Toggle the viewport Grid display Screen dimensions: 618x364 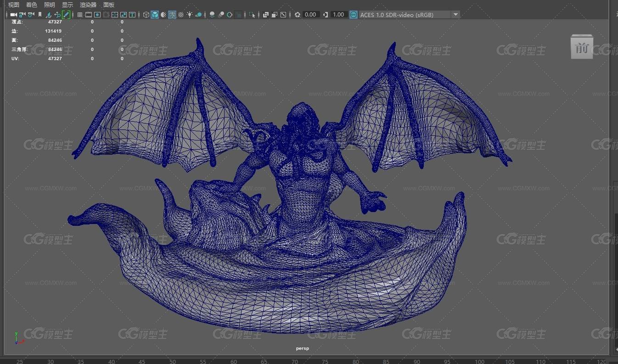point(80,15)
